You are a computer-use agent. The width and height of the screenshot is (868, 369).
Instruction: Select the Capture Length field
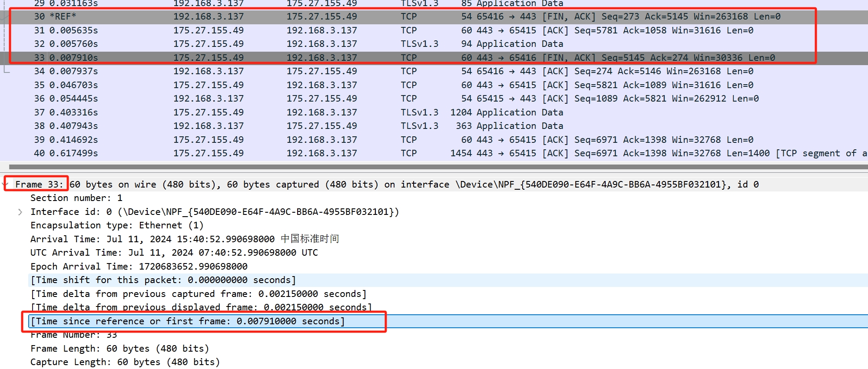click(x=125, y=362)
